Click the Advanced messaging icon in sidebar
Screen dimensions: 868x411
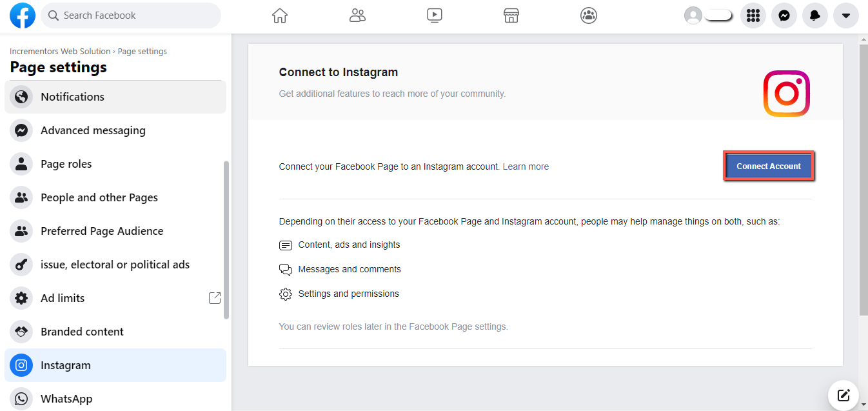(21, 130)
